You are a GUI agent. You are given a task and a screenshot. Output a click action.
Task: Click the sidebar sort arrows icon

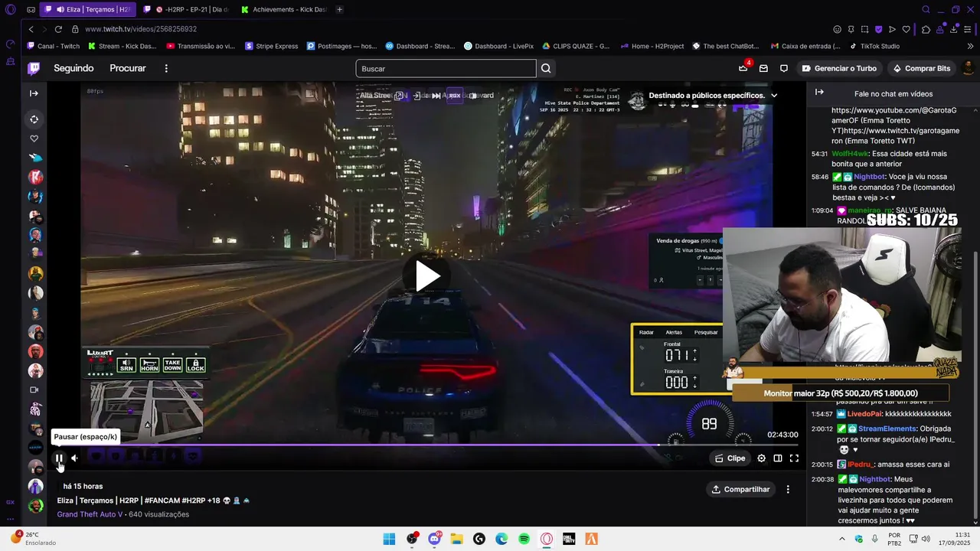point(34,119)
